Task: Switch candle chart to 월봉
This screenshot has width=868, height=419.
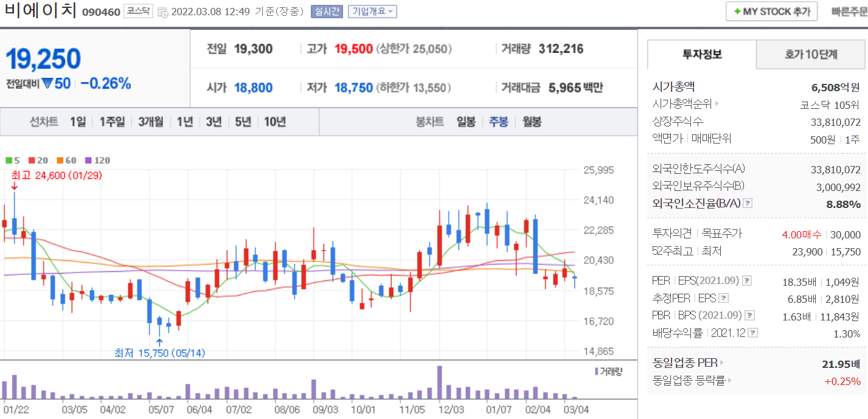Action: pyautogui.click(x=532, y=122)
